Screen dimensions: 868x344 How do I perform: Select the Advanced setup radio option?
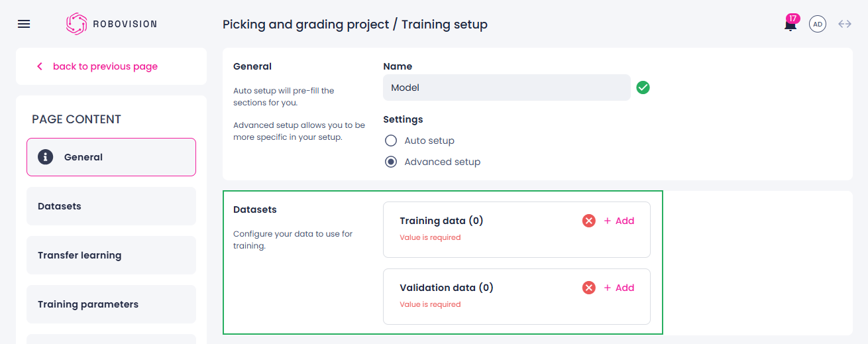pos(391,162)
